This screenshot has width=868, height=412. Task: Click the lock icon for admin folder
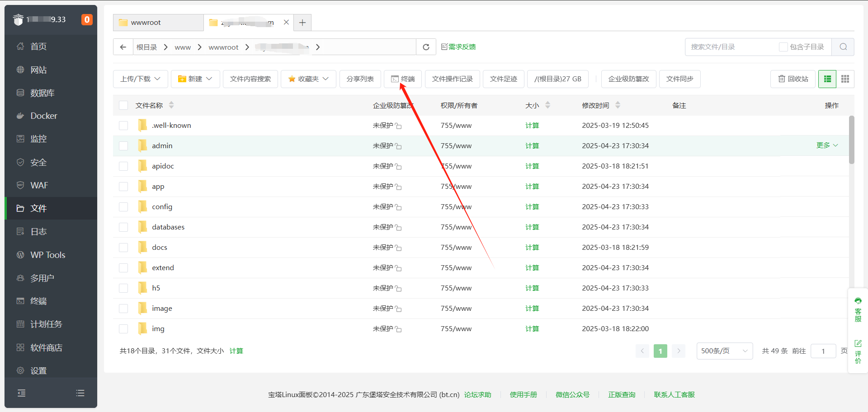tap(398, 146)
